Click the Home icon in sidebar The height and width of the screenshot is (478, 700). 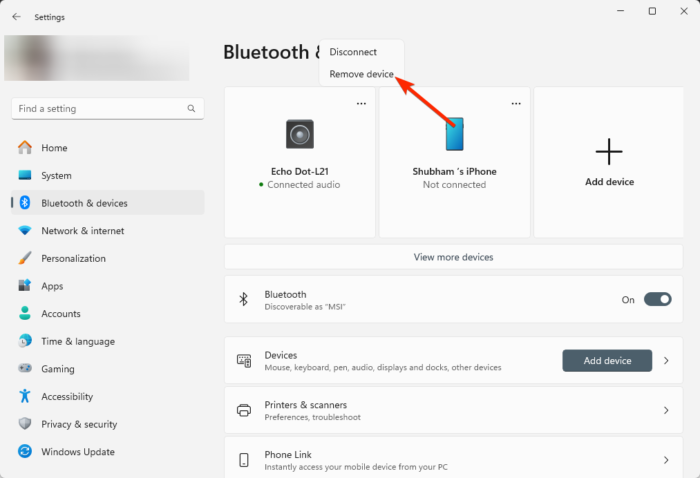(25, 148)
